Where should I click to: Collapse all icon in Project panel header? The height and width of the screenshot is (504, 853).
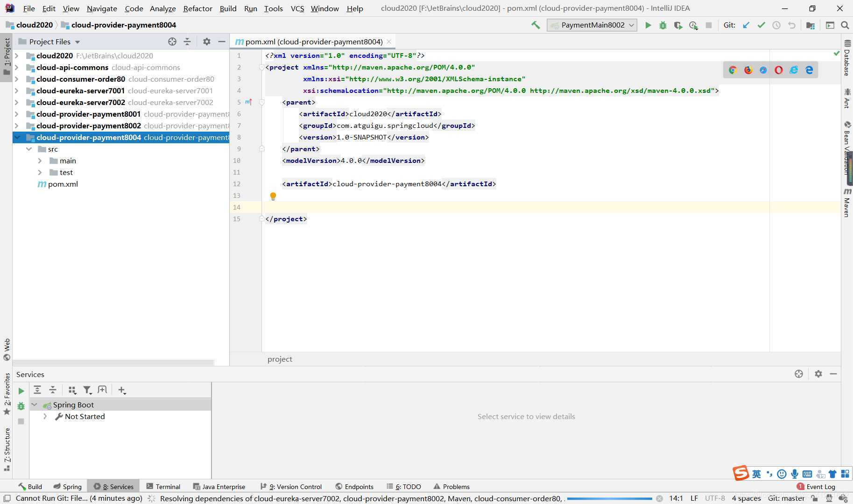point(187,42)
